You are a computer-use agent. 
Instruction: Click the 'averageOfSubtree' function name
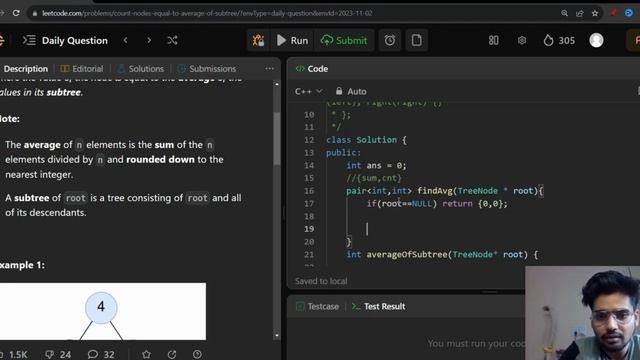point(407,254)
